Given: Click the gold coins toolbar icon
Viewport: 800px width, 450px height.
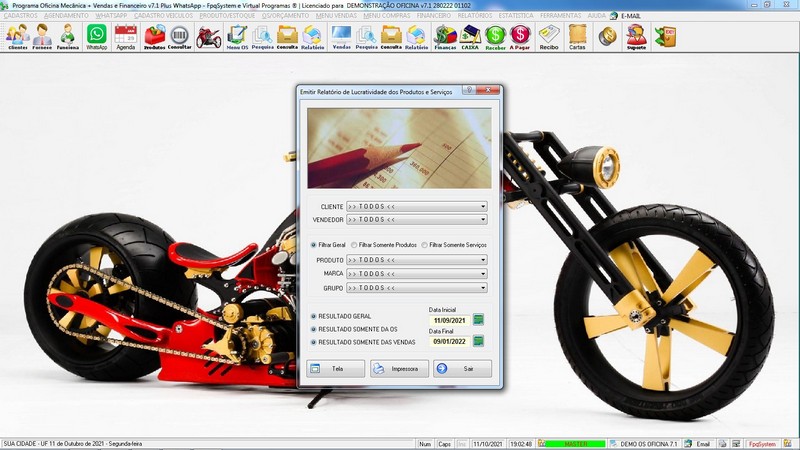Looking at the screenshot, I should [x=607, y=37].
